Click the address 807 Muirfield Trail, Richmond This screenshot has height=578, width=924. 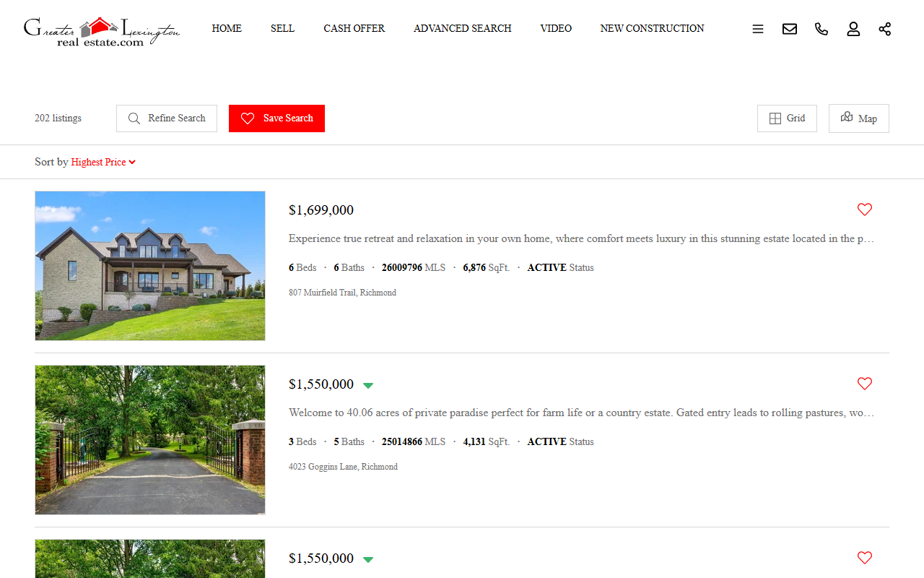click(342, 293)
